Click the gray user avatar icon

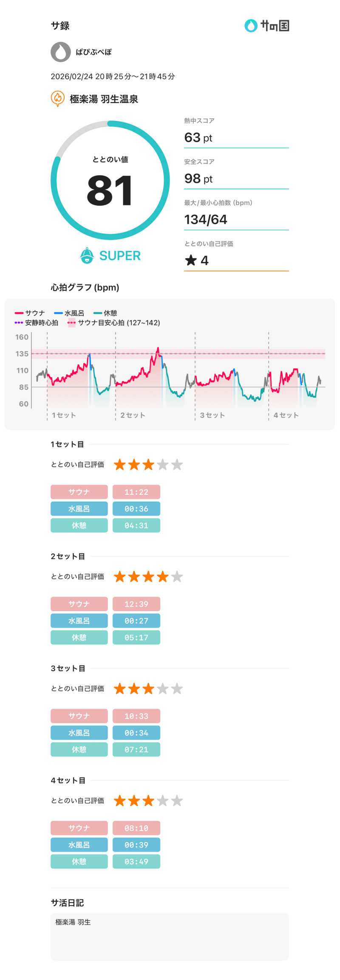tap(61, 52)
